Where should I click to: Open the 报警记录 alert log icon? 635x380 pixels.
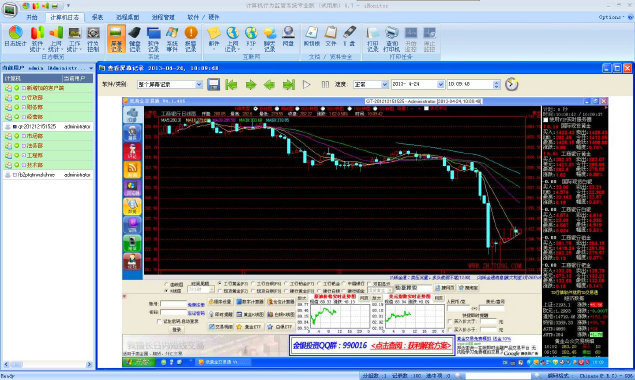(191, 39)
